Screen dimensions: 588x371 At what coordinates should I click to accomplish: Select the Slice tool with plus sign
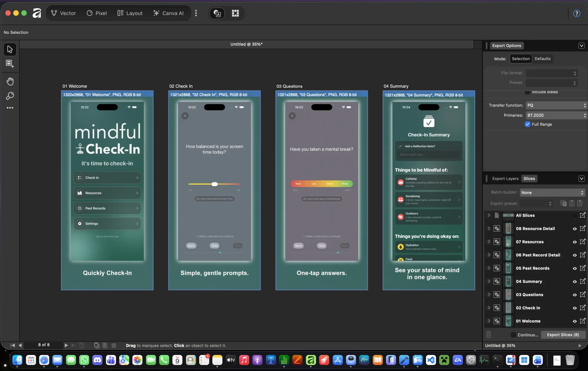10,64
